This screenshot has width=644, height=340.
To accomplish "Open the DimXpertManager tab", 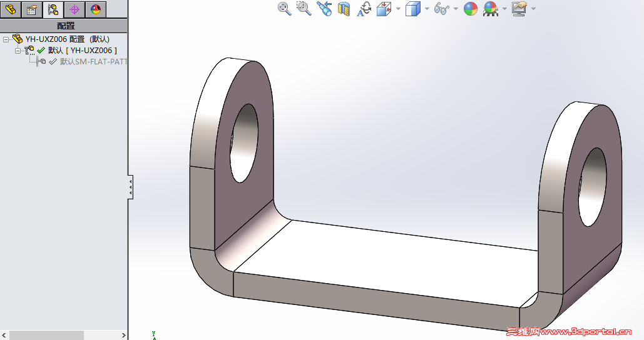I will pos(74,9).
